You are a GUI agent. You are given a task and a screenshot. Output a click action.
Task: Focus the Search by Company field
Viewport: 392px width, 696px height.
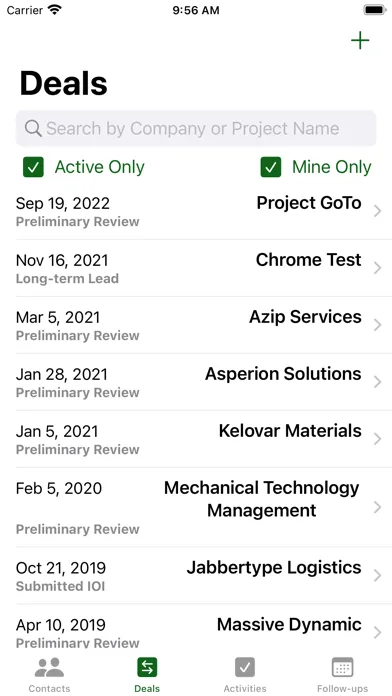coord(196,129)
